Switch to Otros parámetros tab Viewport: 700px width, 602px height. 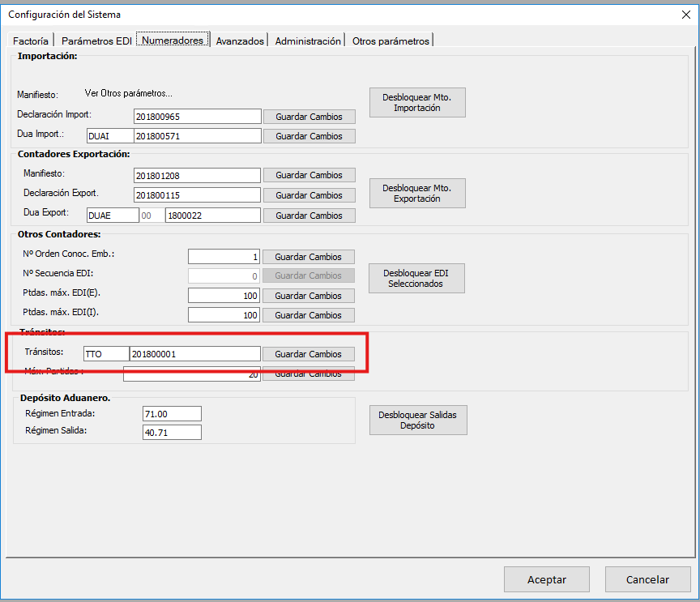[391, 41]
